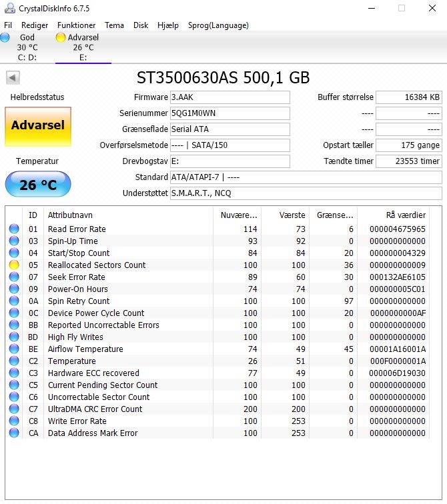
Task: Click the Attributnavn column header
Action: point(128,215)
